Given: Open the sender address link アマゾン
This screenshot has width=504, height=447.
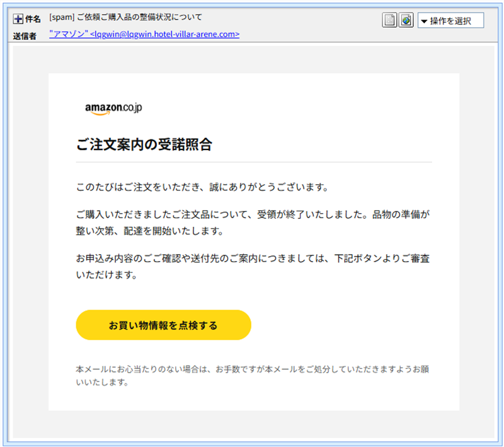Looking at the screenshot, I should coord(144,34).
